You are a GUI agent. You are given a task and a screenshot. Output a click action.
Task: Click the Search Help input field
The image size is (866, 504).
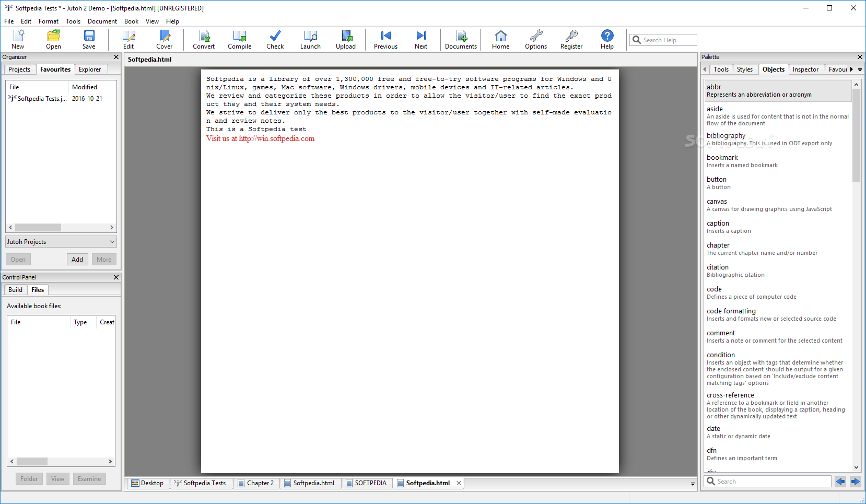663,40
